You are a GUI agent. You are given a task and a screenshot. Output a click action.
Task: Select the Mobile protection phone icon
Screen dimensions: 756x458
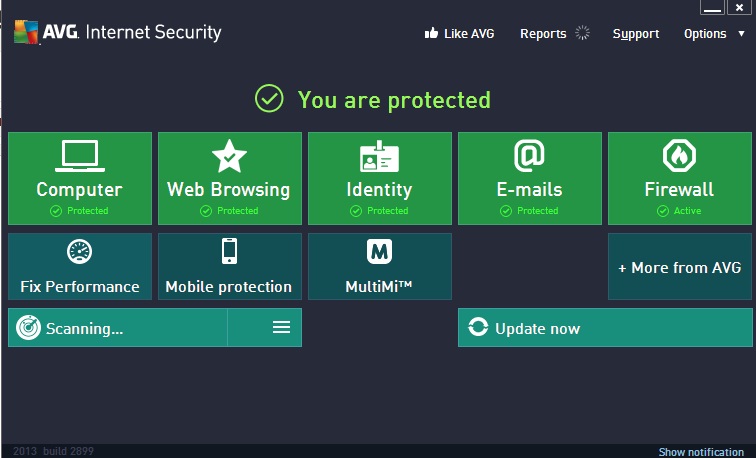(230, 251)
